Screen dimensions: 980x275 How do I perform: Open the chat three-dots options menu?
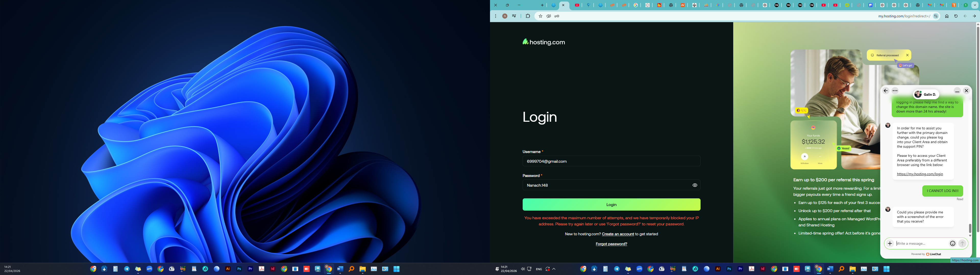coord(895,91)
